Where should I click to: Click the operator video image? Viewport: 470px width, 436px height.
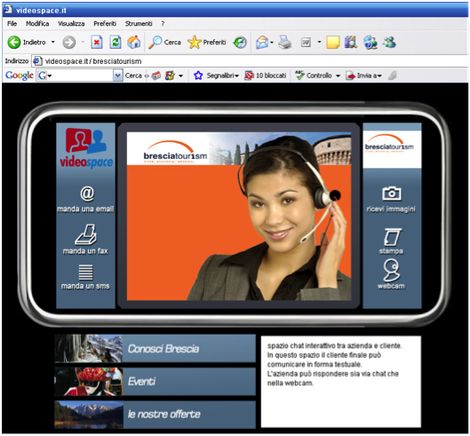click(239, 216)
